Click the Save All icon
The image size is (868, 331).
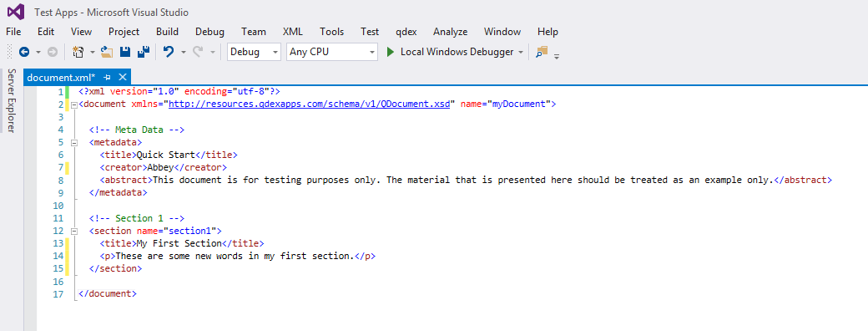click(x=144, y=52)
